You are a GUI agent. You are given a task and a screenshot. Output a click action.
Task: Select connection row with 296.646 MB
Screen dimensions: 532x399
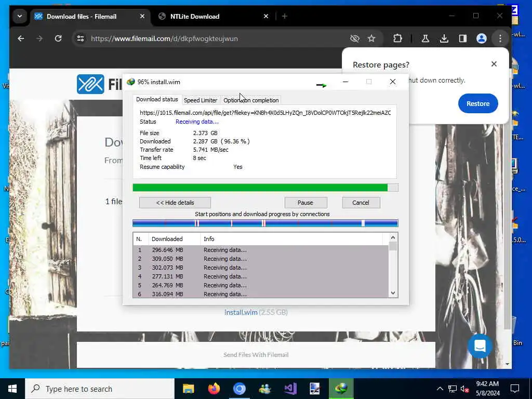(x=261, y=250)
